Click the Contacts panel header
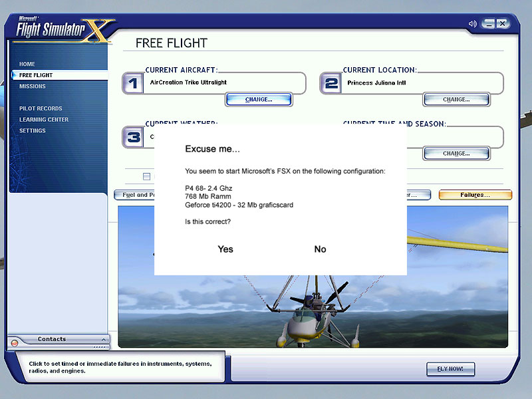The image size is (532, 399). 59,339
